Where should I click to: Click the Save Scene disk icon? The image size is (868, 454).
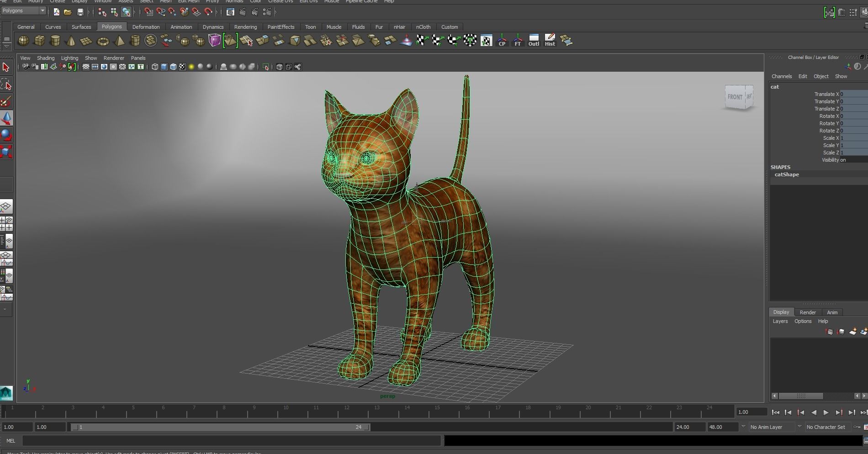click(x=80, y=12)
